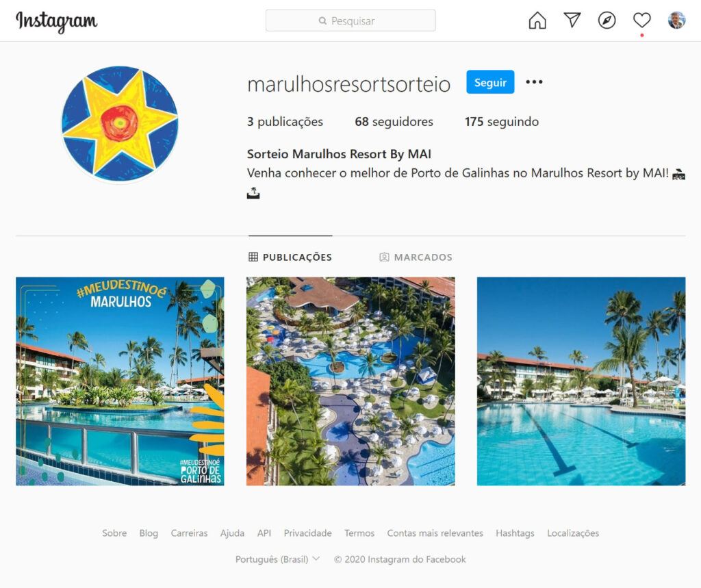
Task: Open your profile avatar in header
Action: click(x=676, y=20)
